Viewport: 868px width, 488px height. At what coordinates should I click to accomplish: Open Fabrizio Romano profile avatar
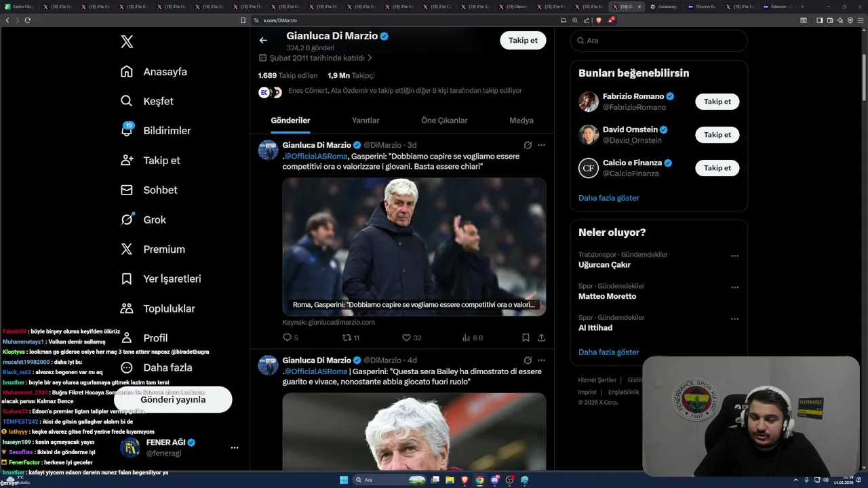(x=589, y=102)
